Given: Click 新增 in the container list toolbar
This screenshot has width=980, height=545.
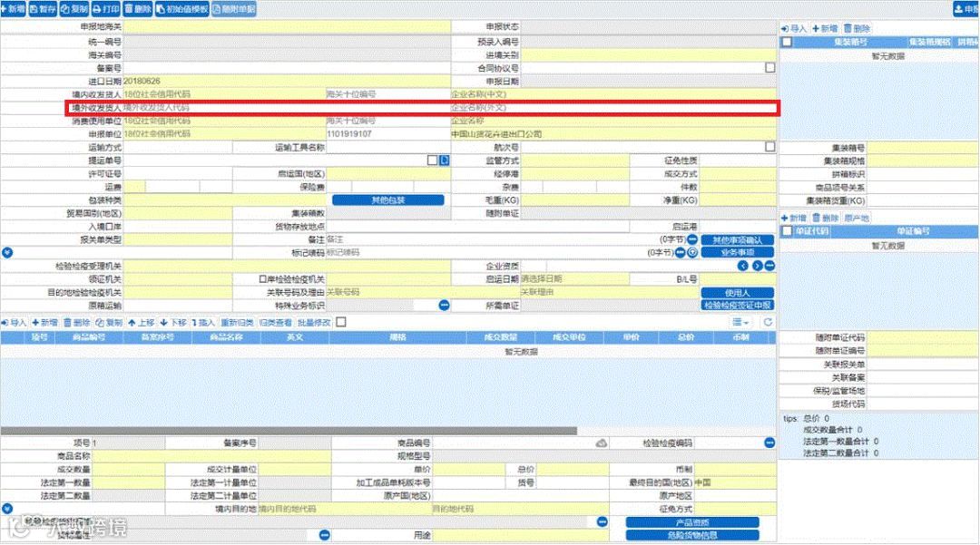Looking at the screenshot, I should click(x=825, y=29).
